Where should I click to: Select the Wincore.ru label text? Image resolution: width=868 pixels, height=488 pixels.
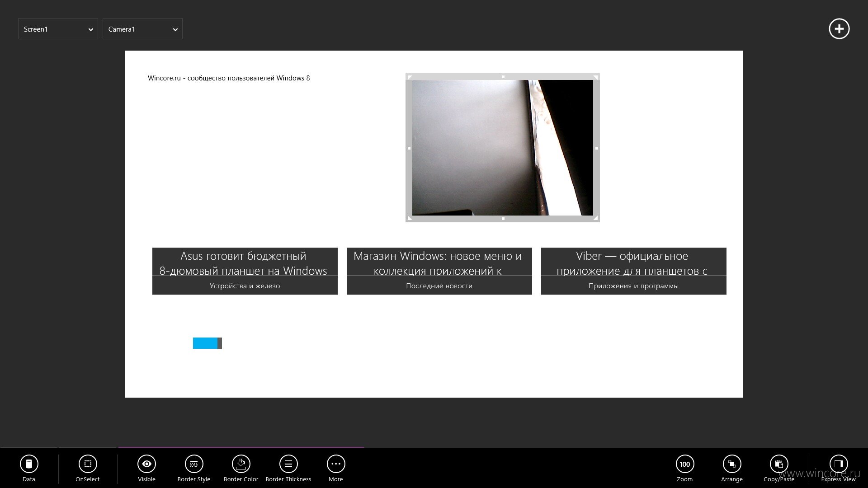229,78
